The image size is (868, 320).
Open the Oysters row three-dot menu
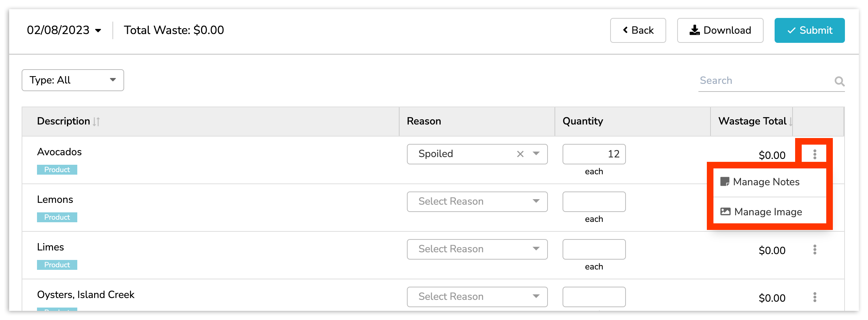click(815, 297)
